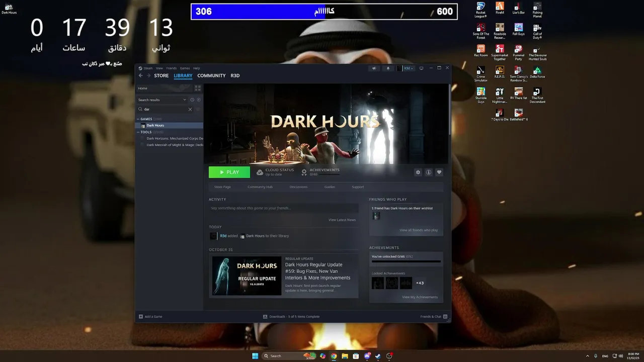Go to the COMMUNITY tab
This screenshot has width=644, height=362.
[x=211, y=75]
